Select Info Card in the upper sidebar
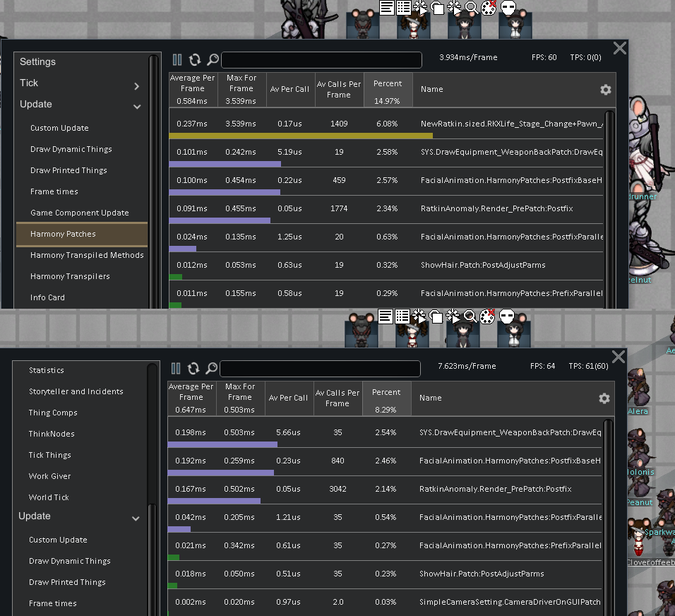675x616 pixels. 47,297
